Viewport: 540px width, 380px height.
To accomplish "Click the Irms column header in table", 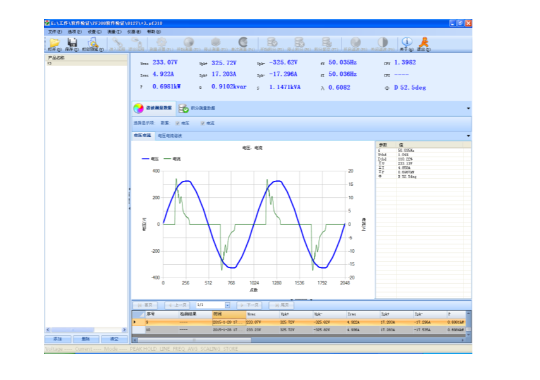I will coord(363,314).
